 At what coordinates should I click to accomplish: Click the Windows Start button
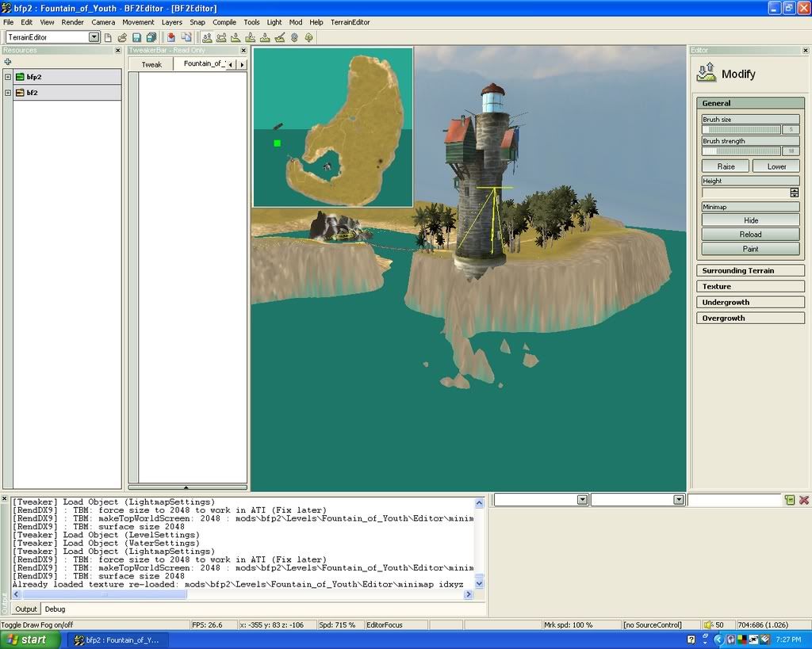pos(30,639)
